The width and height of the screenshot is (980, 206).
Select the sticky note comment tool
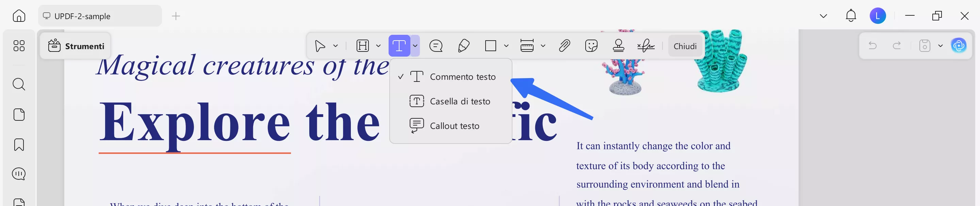pos(436,46)
